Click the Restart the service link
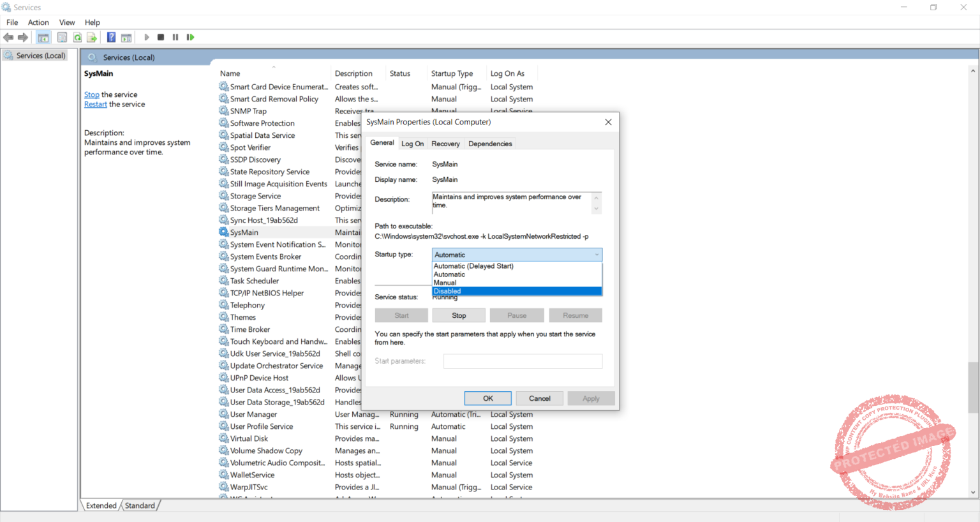The width and height of the screenshot is (980, 522). 95,103
